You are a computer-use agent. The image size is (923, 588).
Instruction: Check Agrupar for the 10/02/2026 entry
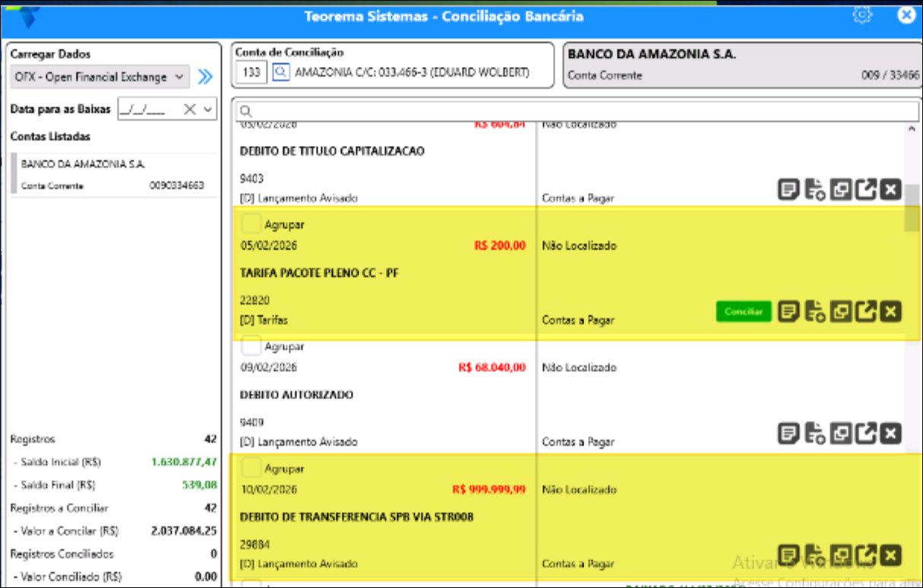[251, 468]
